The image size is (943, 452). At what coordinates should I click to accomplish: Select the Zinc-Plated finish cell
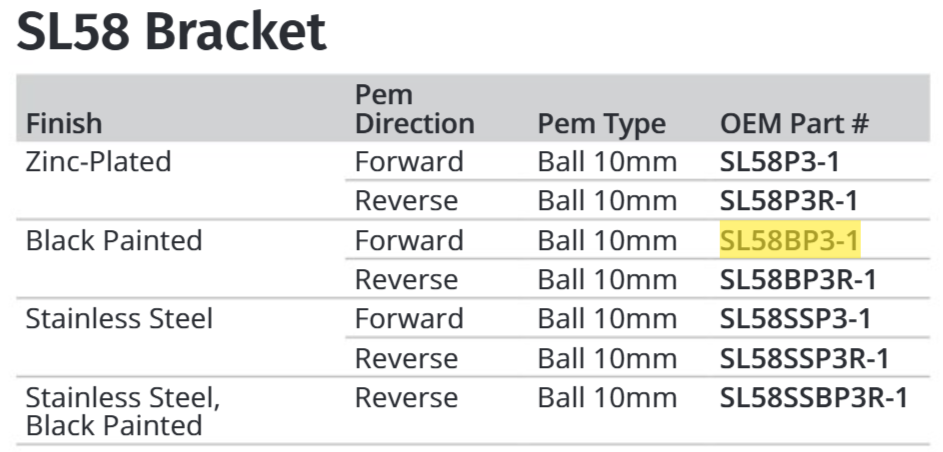[99, 162]
